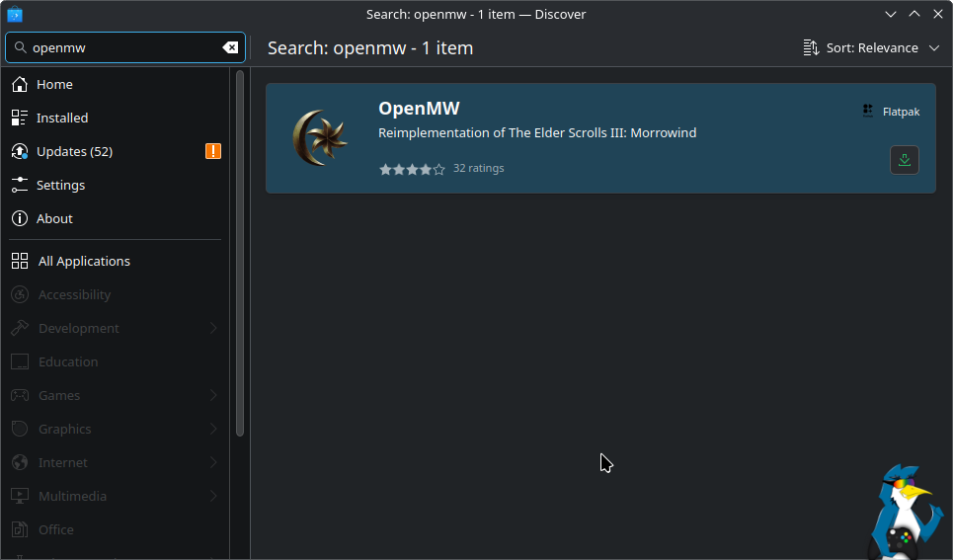Click the Home icon in the sidebar
The height and width of the screenshot is (560, 953).
[20, 85]
